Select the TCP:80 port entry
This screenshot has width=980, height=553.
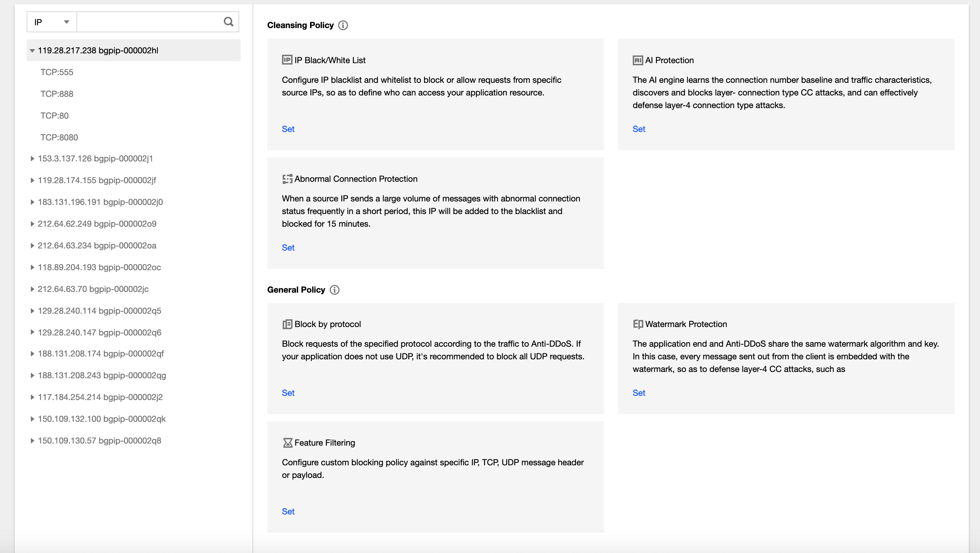(54, 116)
